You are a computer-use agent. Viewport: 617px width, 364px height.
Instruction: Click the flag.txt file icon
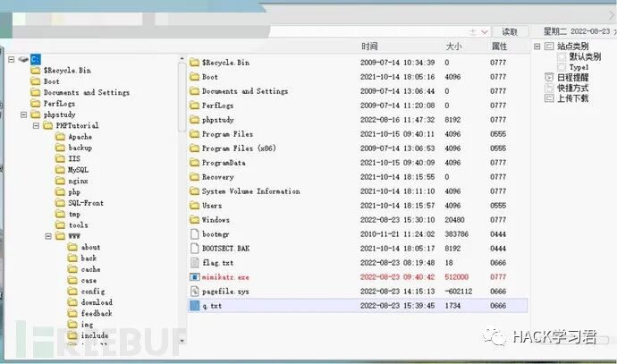pyautogui.click(x=194, y=262)
